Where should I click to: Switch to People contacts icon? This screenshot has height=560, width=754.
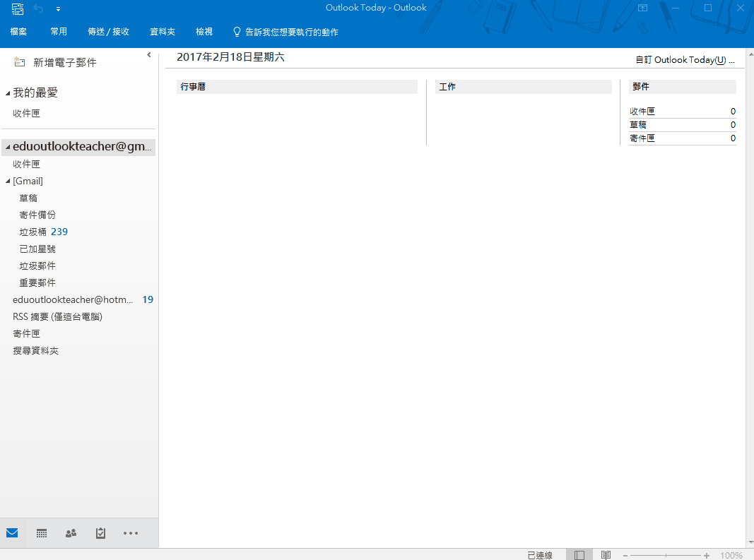[x=71, y=533]
